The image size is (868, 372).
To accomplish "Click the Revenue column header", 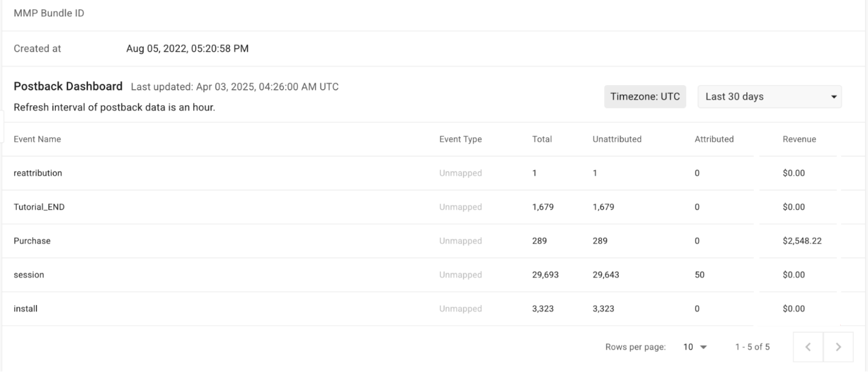I will [799, 139].
